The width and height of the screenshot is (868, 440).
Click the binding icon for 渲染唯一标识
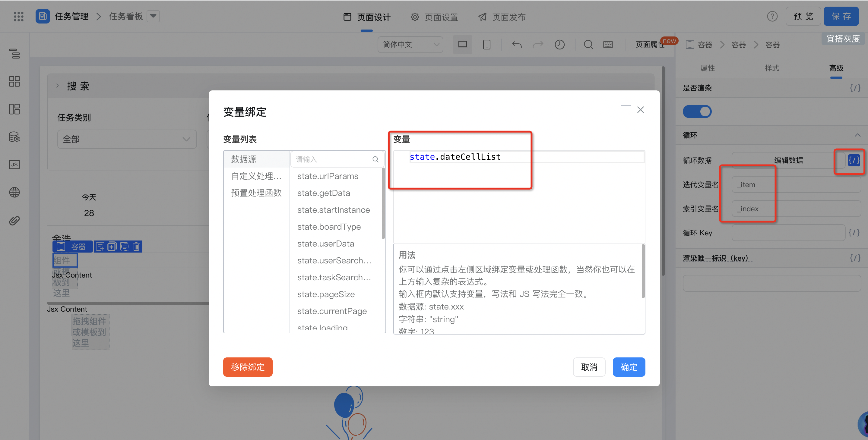pyautogui.click(x=855, y=258)
